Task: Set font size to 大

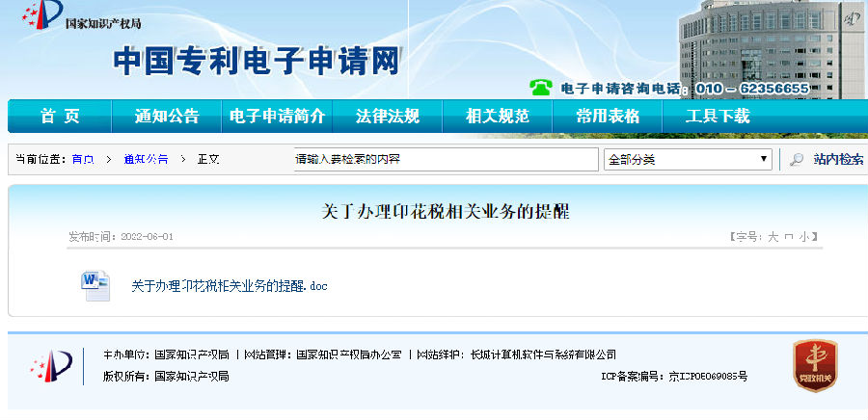Action: (772, 236)
